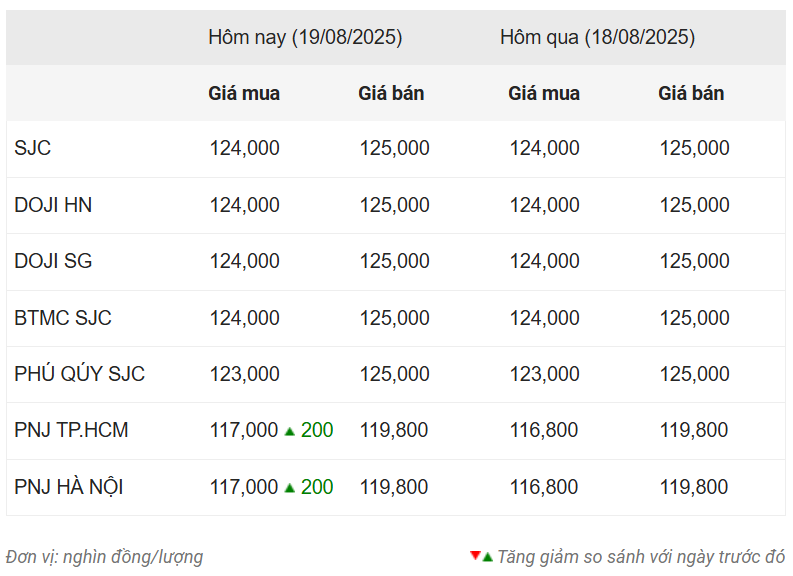Viewport: 793px width, 576px height.
Task: Click the red down triangle in legend
Action: (475, 556)
